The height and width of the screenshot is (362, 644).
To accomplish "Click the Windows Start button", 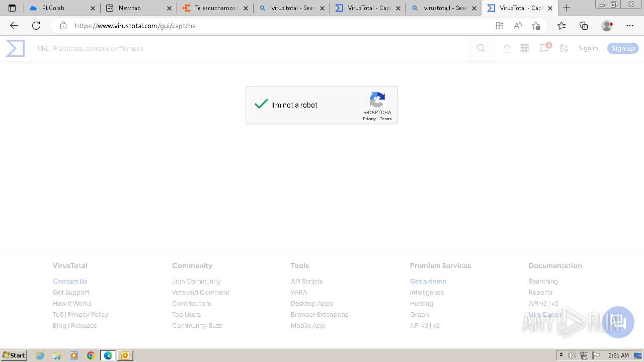I will pyautogui.click(x=14, y=355).
